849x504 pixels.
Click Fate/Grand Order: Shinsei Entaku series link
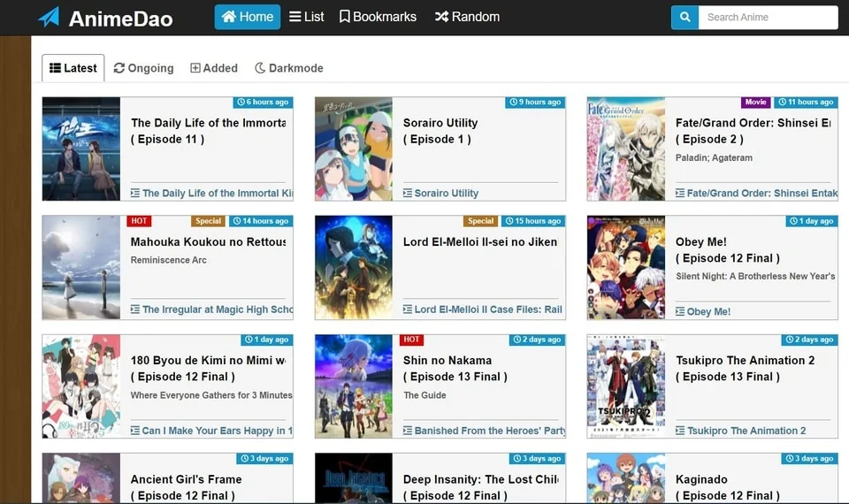pyautogui.click(x=756, y=194)
